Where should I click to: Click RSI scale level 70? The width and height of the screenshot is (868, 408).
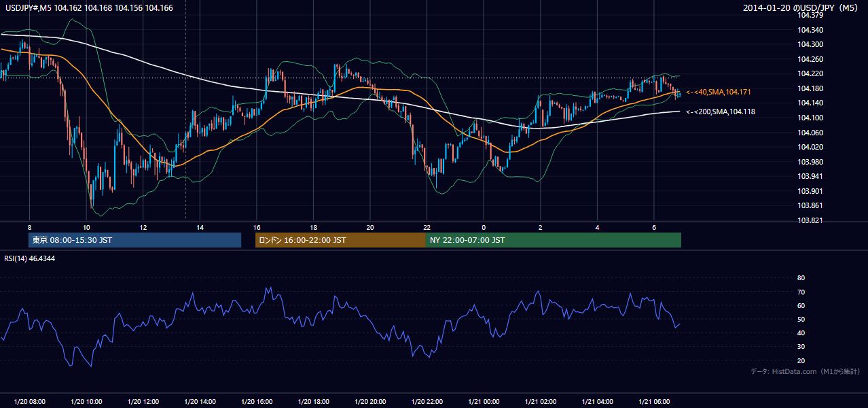click(801, 292)
